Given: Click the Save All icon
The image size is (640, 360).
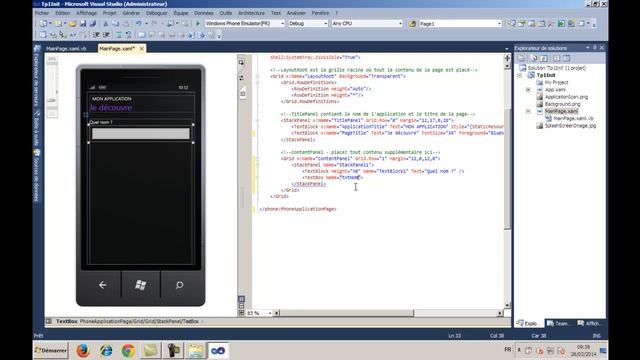Looking at the screenshot, I should 93,24.
